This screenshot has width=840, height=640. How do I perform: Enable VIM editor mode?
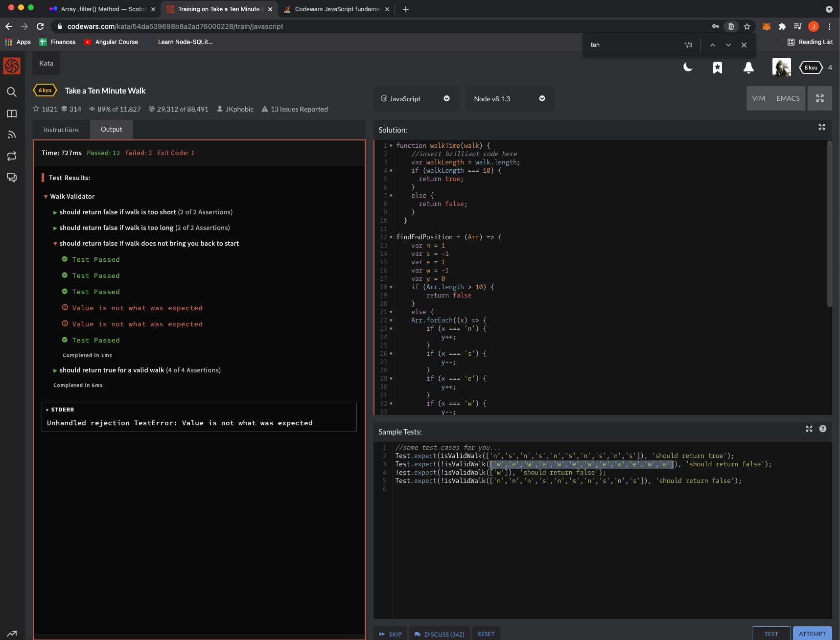click(759, 98)
